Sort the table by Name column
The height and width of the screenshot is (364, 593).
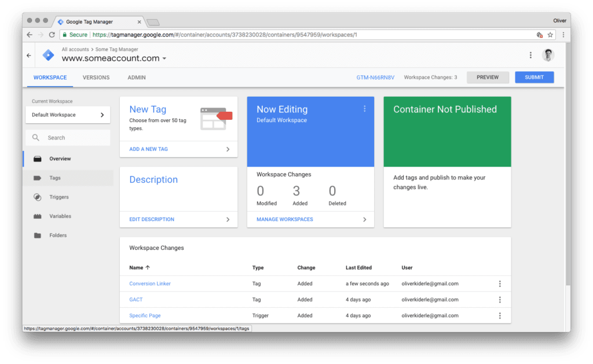[x=139, y=268]
